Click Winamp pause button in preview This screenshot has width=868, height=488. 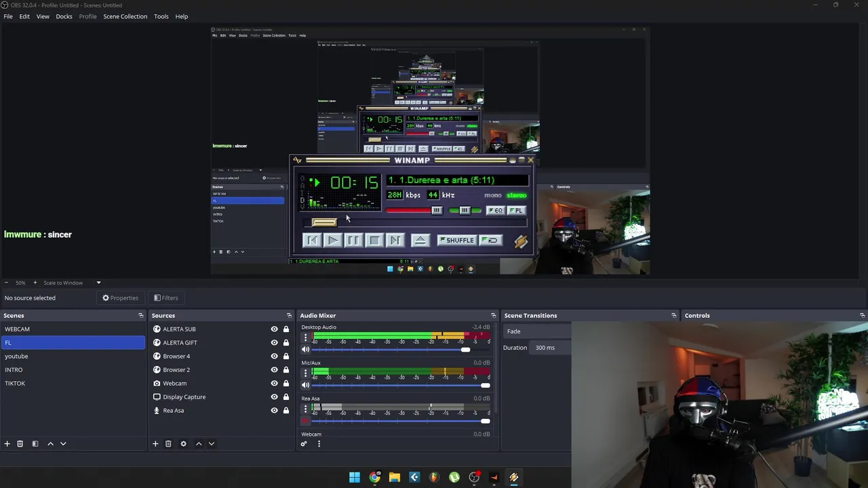pyautogui.click(x=353, y=240)
